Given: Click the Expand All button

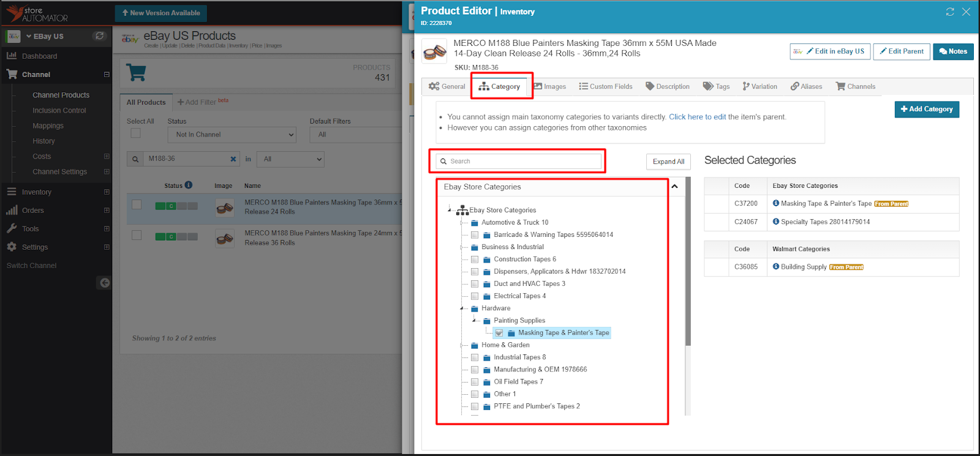Looking at the screenshot, I should tap(668, 162).
